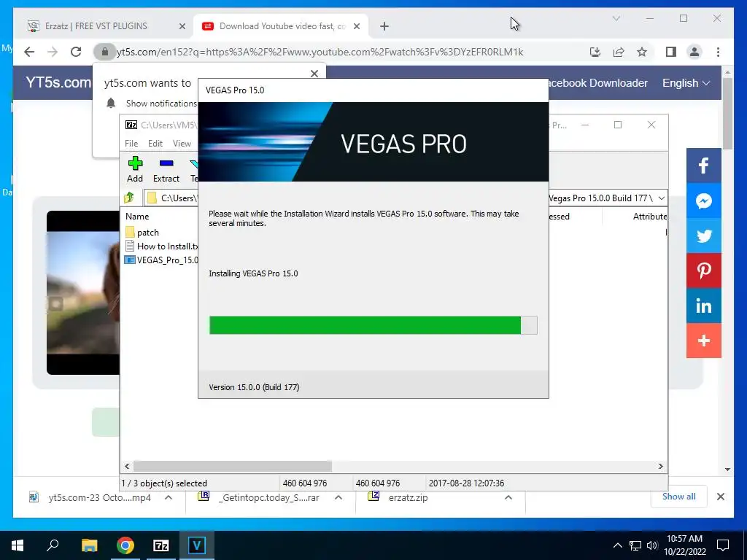Open erzatz.zip download item
Screen dimensions: 747x560
tap(409, 497)
